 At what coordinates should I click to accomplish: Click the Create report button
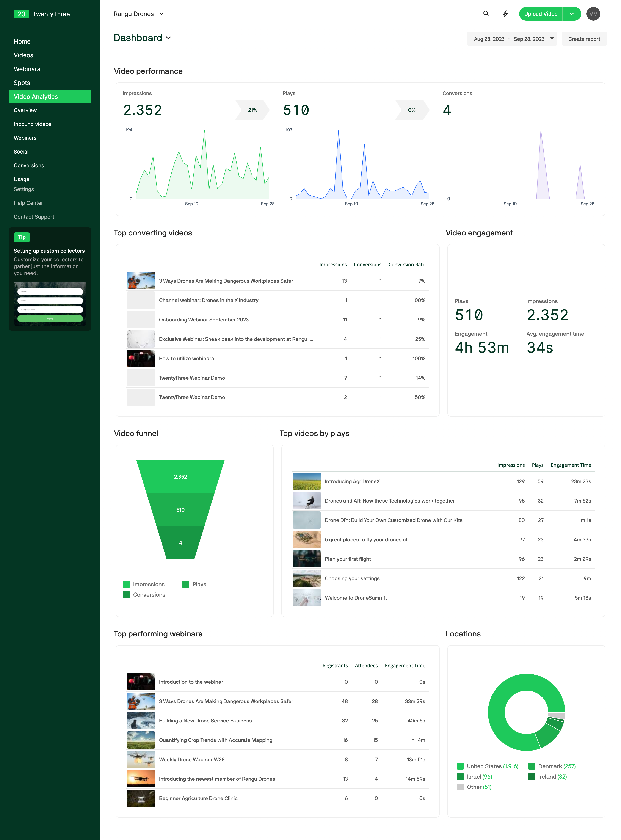coord(584,39)
